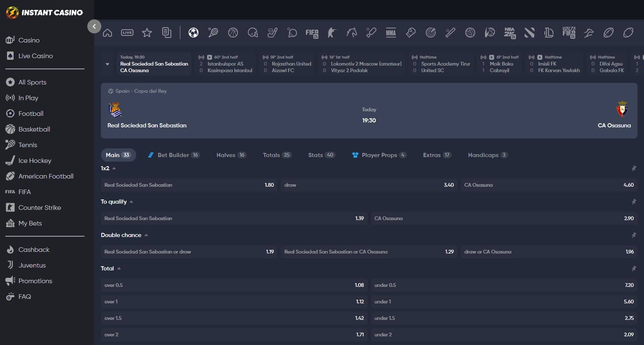Viewport: 644px width, 345px height.
Task: Select the football soccer ball icon
Action: click(x=194, y=33)
